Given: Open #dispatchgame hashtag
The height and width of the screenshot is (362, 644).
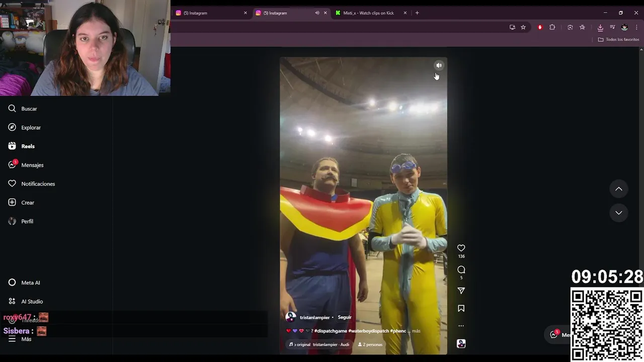Looking at the screenshot, I should (x=331, y=331).
